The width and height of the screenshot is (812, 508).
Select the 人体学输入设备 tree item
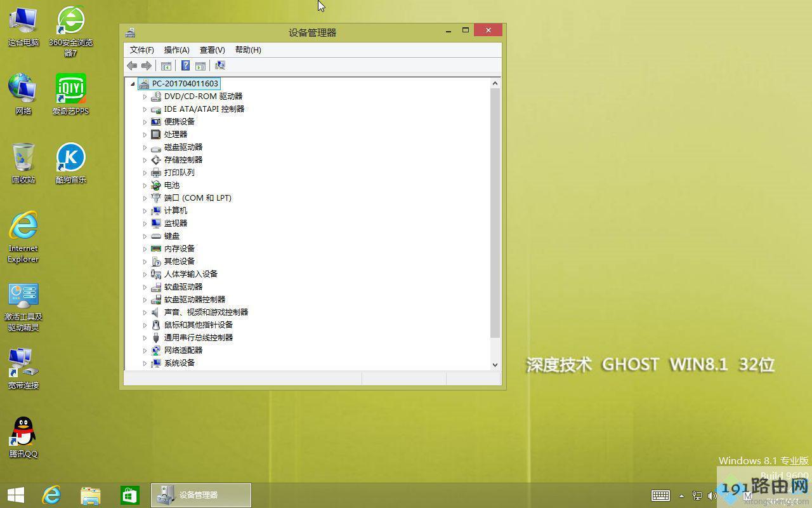tap(191, 274)
